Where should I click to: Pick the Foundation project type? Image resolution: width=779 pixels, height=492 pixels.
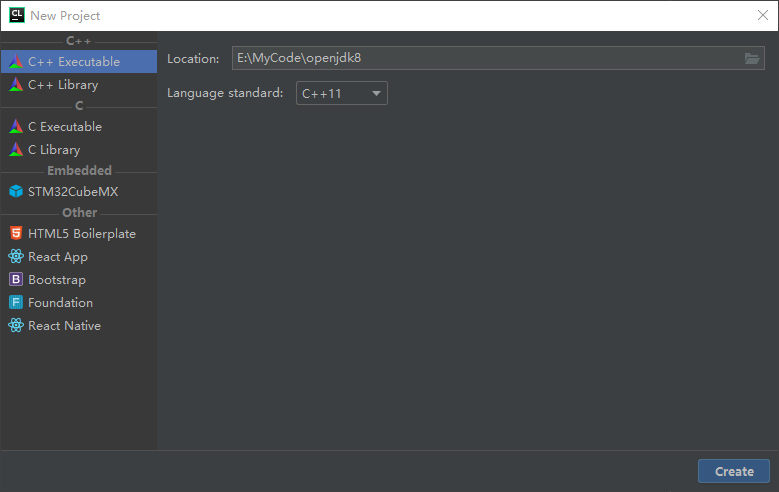78,302
